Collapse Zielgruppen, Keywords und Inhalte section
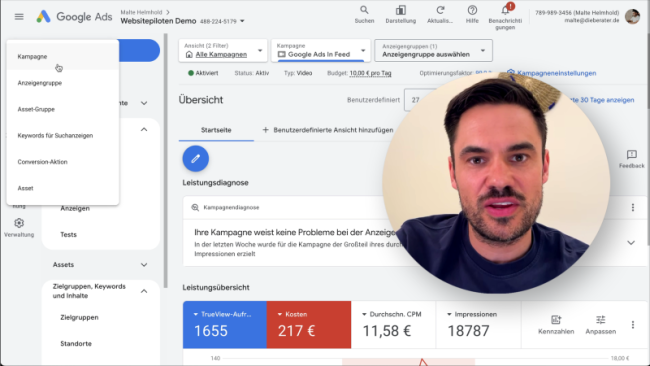650x366 pixels. coord(144,291)
